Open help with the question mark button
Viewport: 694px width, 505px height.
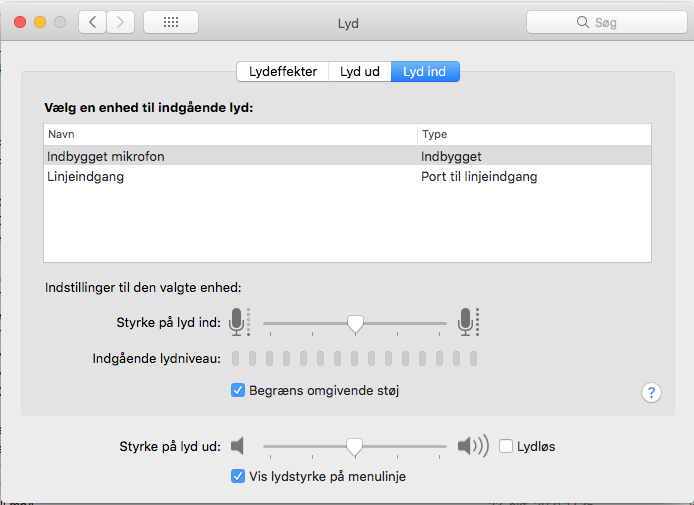[651, 392]
